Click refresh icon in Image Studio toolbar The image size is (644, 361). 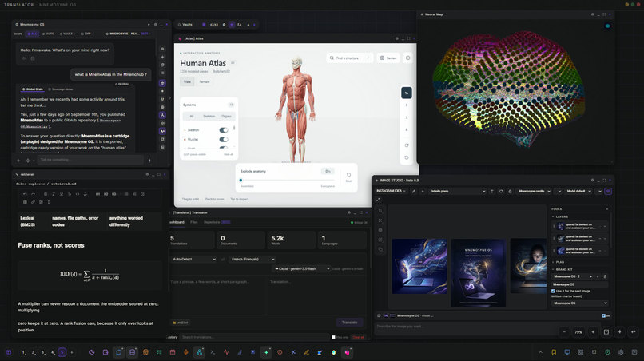(x=501, y=192)
